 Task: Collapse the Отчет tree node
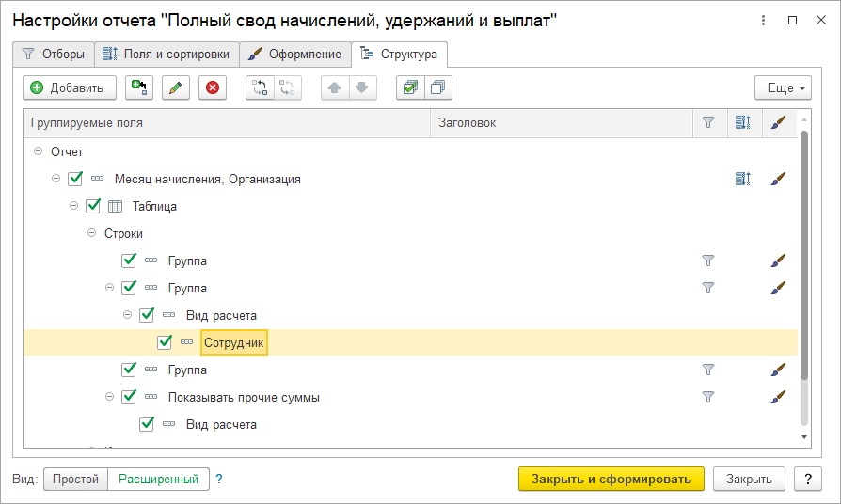tap(39, 151)
